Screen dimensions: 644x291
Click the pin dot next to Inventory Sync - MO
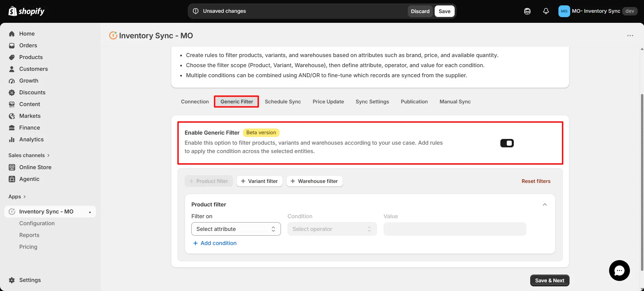(x=90, y=212)
